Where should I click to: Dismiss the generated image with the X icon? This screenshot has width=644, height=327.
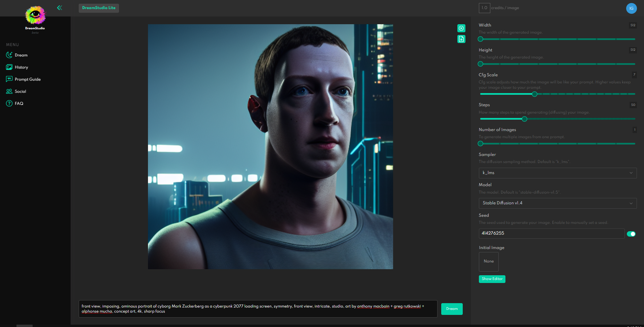pos(461,28)
